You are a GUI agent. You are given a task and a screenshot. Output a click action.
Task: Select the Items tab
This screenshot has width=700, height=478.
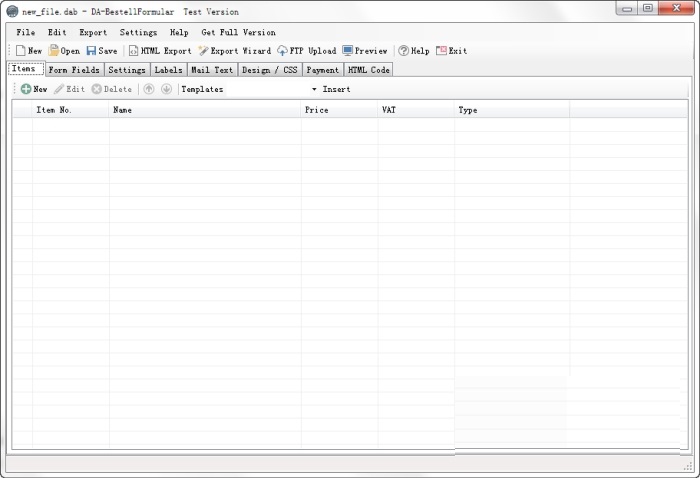click(x=26, y=69)
